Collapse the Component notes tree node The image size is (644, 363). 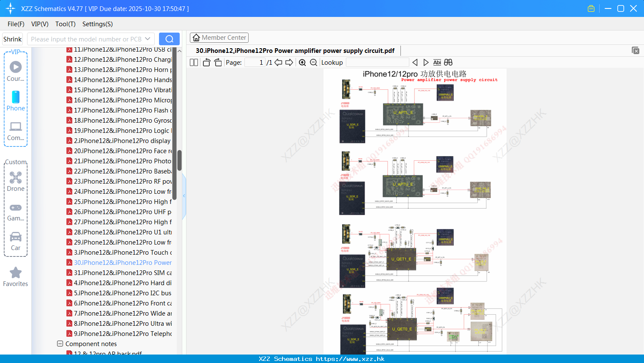click(60, 344)
